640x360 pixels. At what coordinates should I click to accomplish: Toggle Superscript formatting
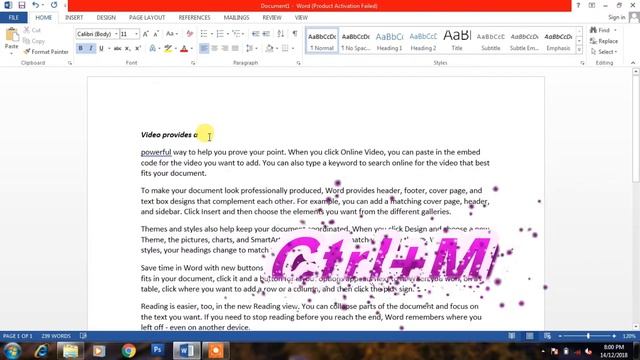[x=138, y=49]
